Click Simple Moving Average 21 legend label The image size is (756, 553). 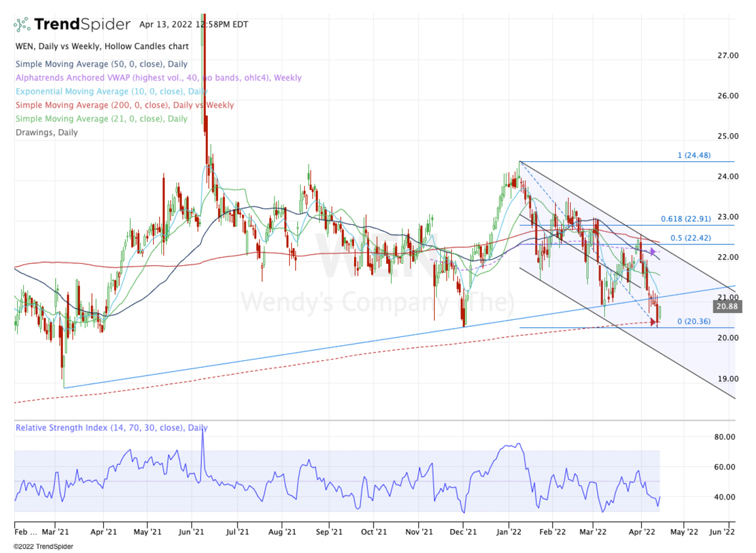(101, 119)
